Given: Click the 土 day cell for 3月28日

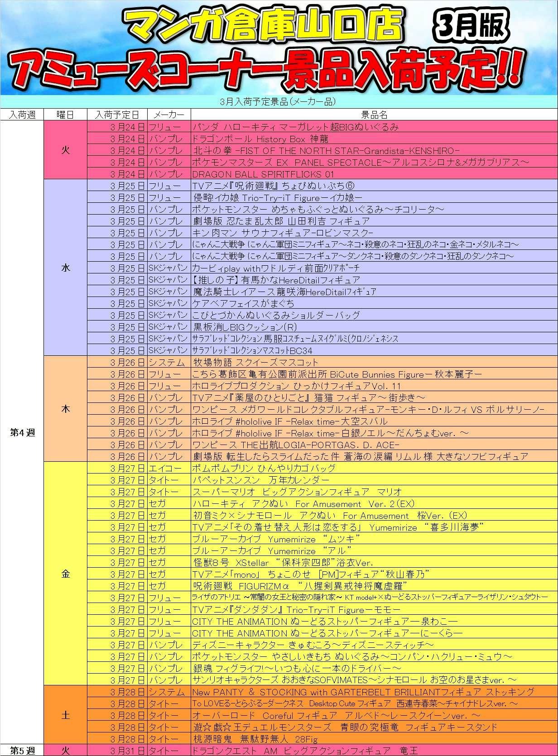Looking at the screenshot, I should click(x=65, y=715).
